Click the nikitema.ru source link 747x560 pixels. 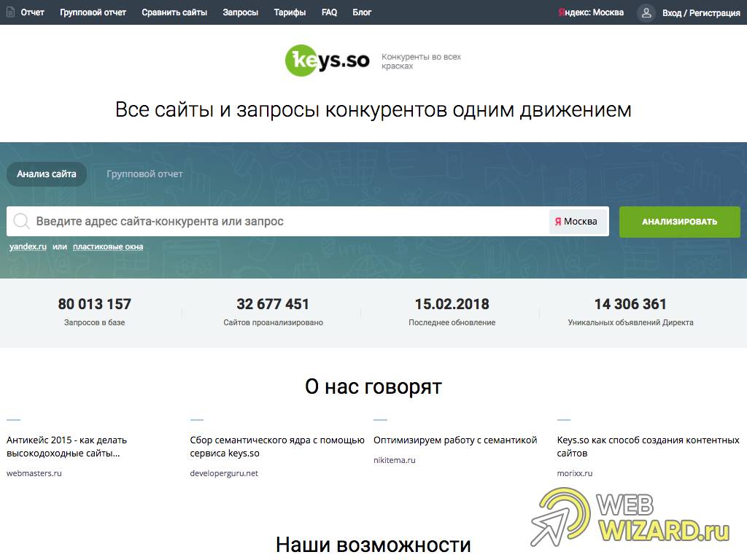click(395, 460)
